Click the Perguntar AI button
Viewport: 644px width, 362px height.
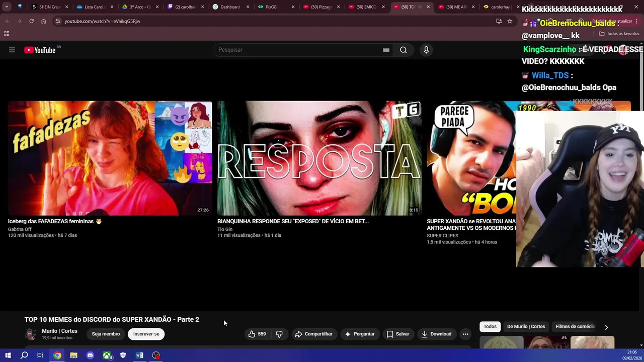click(359, 334)
